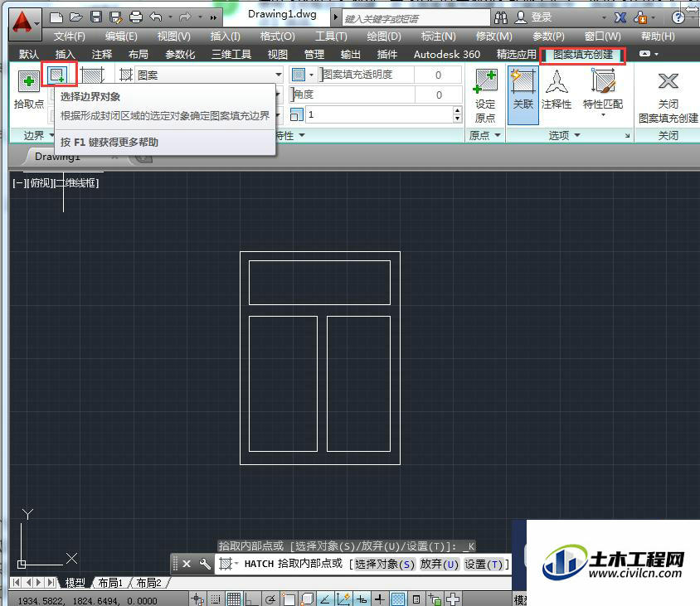Click the hatch pattern scale value field
Viewport: 700px width, 606px height.
[380, 114]
